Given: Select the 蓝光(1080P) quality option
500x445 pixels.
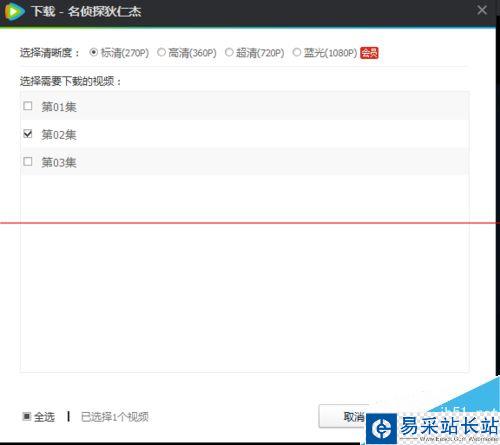Looking at the screenshot, I should [297, 53].
